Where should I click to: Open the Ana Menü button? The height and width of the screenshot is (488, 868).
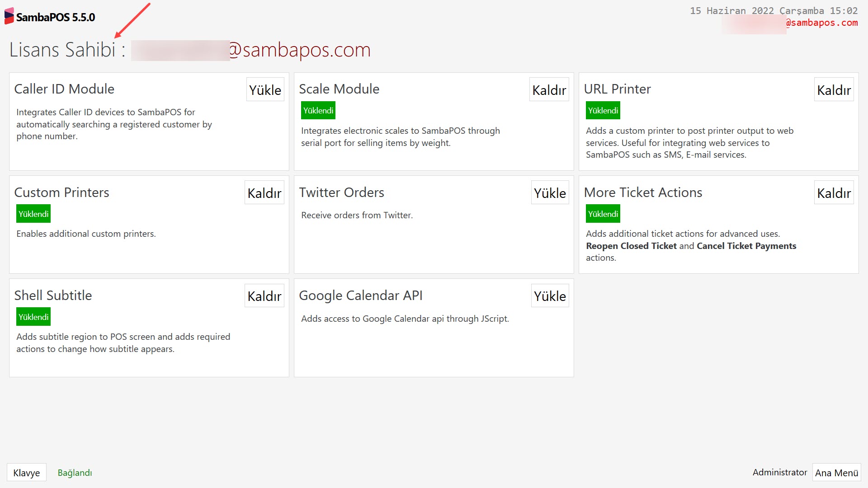836,473
